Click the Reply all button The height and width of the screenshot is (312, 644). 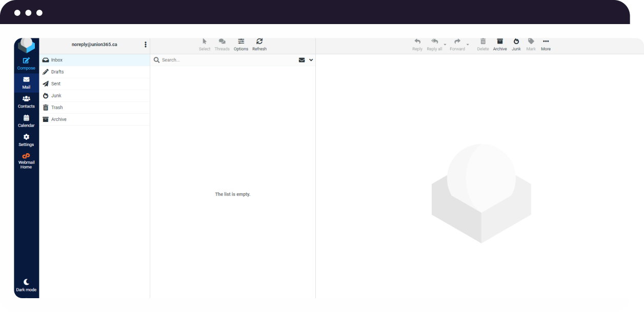click(434, 45)
